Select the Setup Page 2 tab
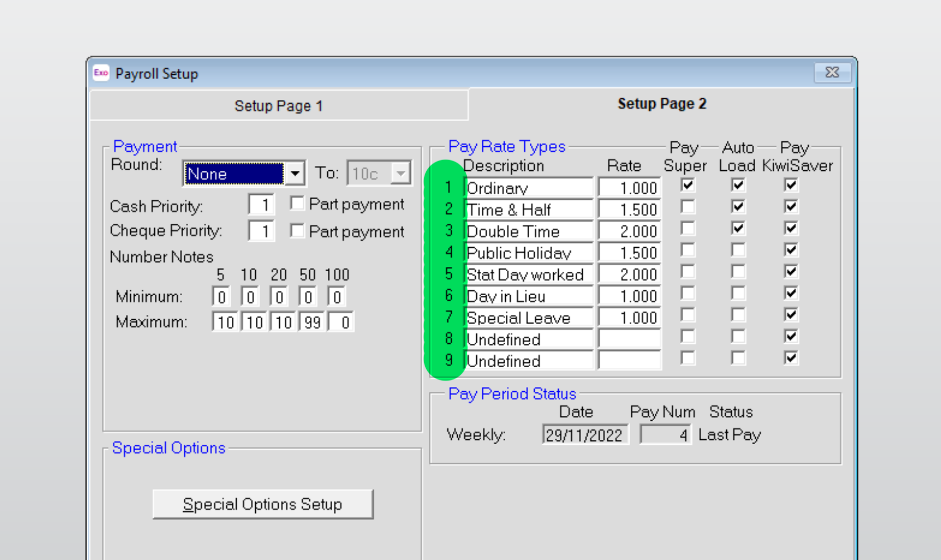This screenshot has width=941, height=560. pyautogui.click(x=661, y=104)
